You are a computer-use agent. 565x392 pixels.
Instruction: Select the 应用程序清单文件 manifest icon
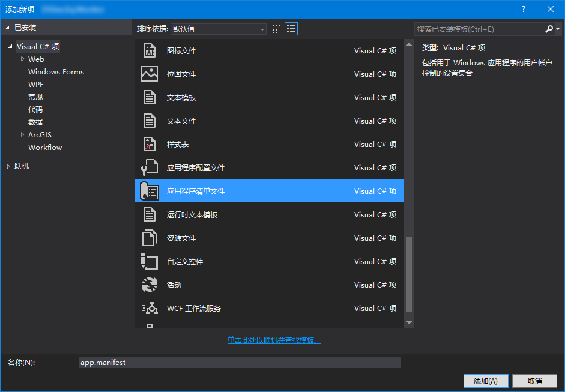[150, 191]
